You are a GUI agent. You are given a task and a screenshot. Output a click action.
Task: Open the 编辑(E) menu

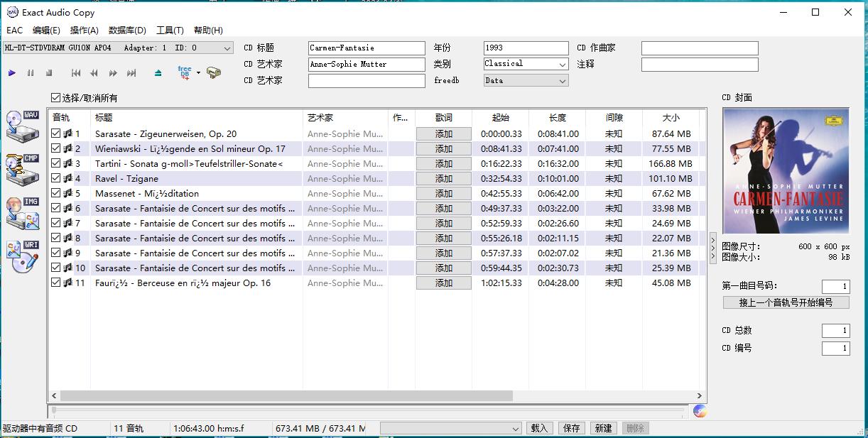[46, 31]
